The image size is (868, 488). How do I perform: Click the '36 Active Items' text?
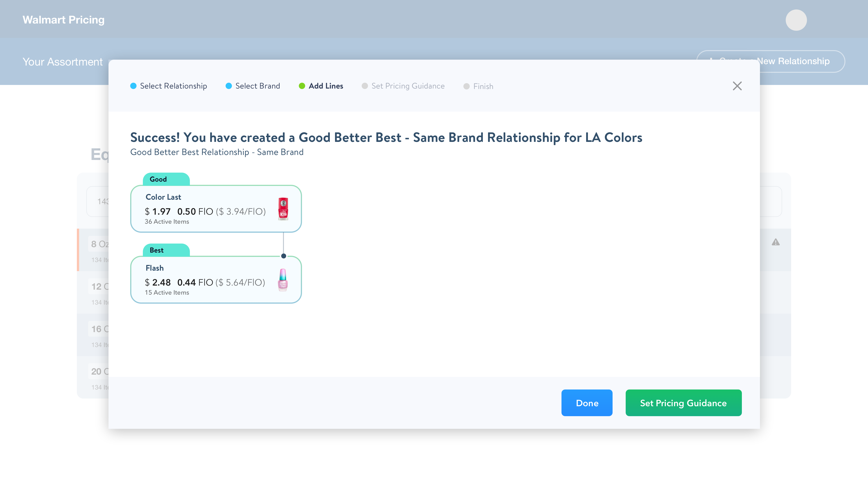point(167,222)
